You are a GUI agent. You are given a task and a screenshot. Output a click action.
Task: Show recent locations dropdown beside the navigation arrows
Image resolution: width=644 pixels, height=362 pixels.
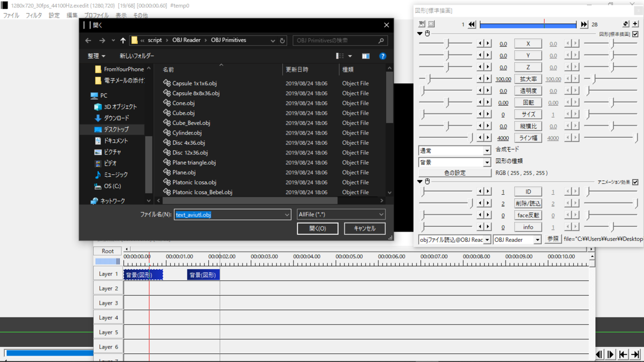[113, 40]
